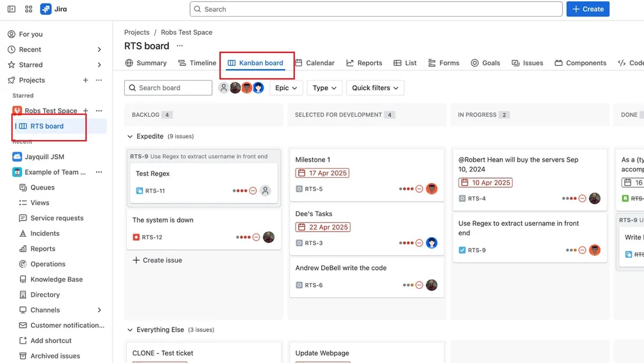Open the RTS board title actions menu
The height and width of the screenshot is (363, 644).
(180, 46)
